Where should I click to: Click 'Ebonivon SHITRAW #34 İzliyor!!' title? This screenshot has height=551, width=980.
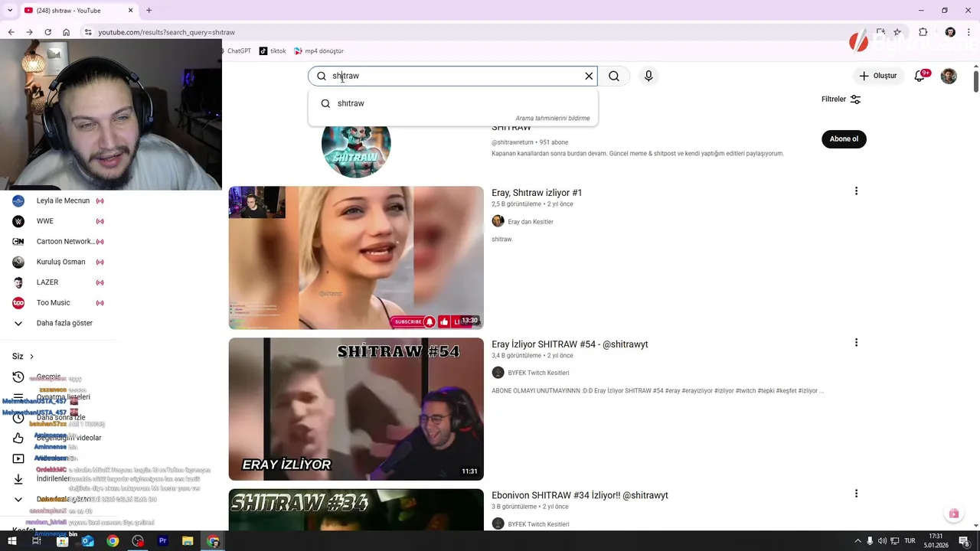point(580,495)
